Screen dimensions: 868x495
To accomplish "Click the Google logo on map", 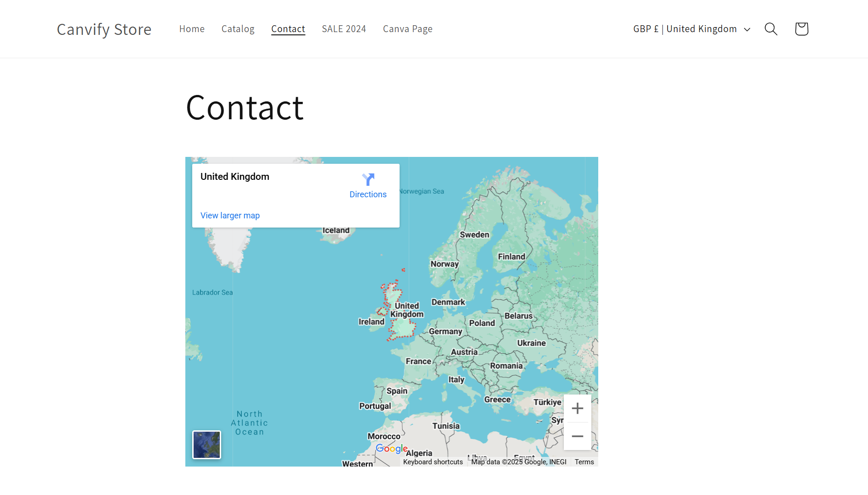I will pyautogui.click(x=391, y=448).
